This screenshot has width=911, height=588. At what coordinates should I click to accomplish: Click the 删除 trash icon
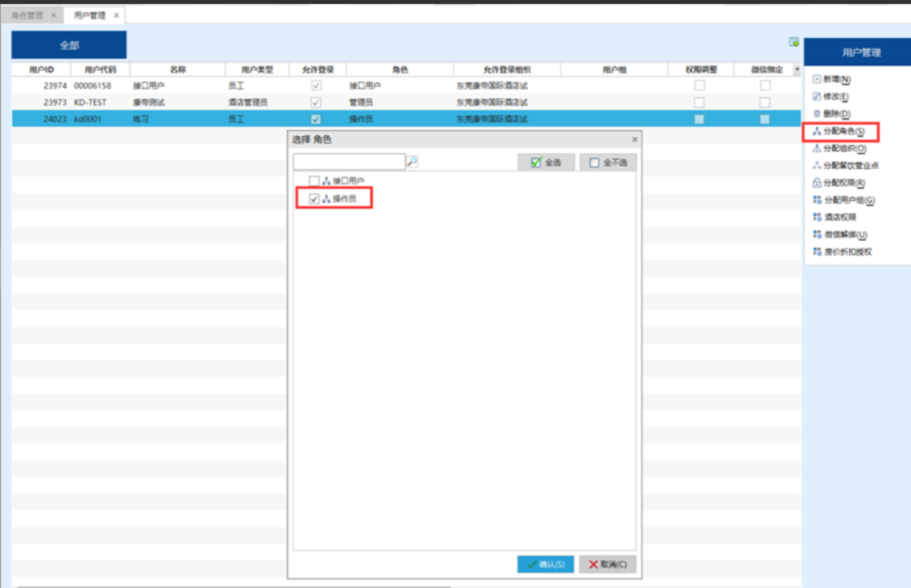point(817,114)
